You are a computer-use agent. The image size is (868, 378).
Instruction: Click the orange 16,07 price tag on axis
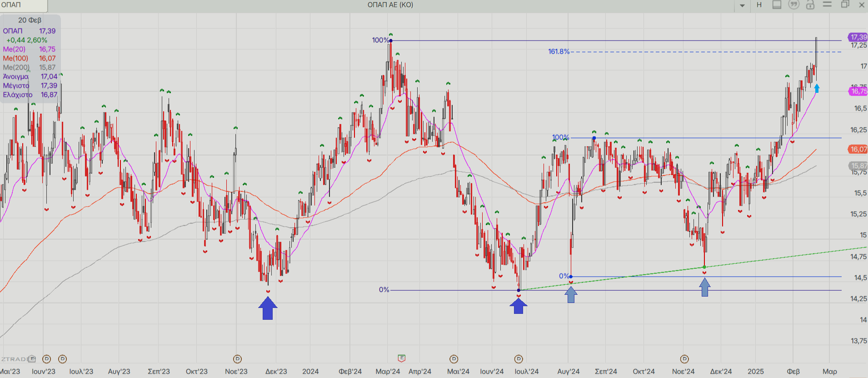point(858,149)
